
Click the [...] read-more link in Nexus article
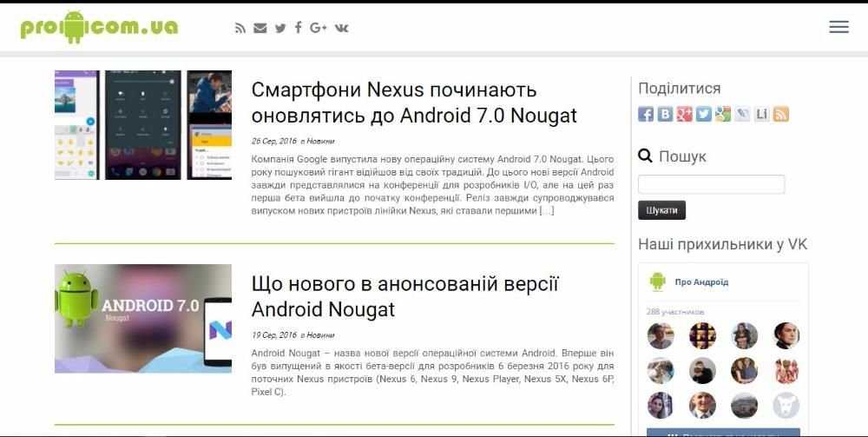tap(546, 211)
